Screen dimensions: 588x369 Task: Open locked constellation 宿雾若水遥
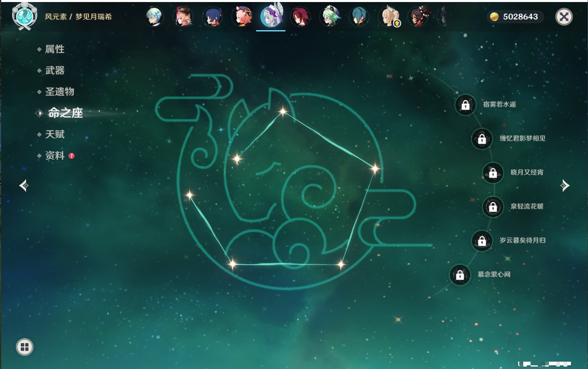click(465, 105)
